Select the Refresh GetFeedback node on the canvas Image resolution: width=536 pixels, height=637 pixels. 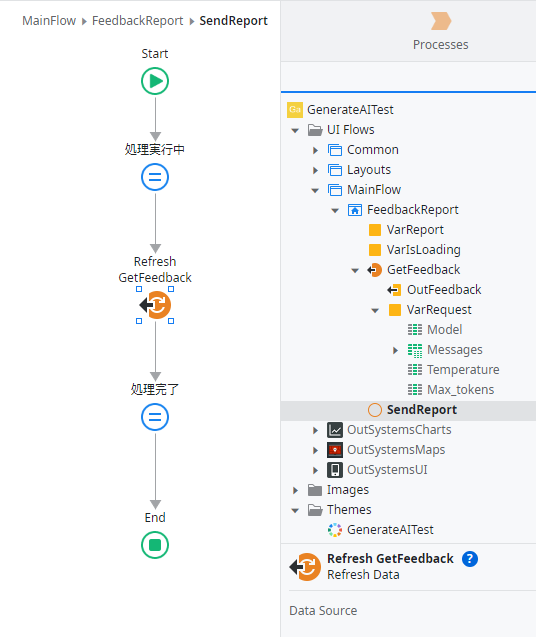pyautogui.click(x=155, y=305)
